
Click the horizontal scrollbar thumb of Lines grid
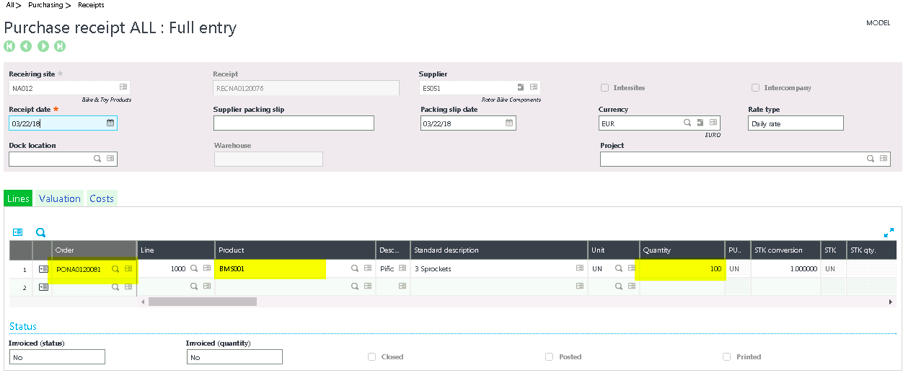tap(202, 302)
